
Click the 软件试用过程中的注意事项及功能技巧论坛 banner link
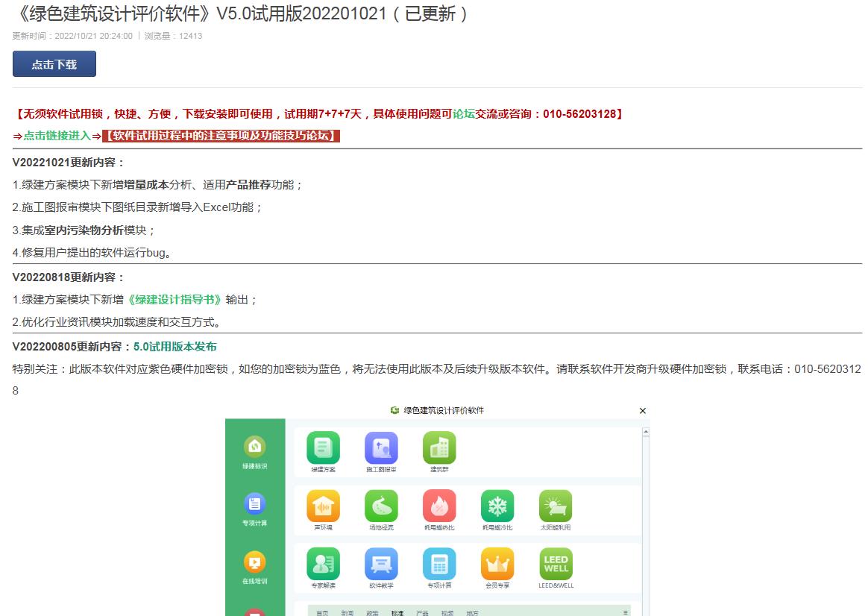(x=221, y=136)
